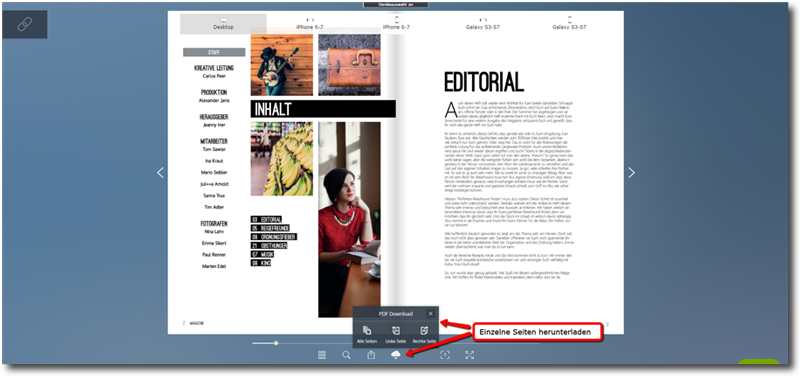
Task: Select the iPhone 6-7 landscape device tab
Action: tap(310, 24)
